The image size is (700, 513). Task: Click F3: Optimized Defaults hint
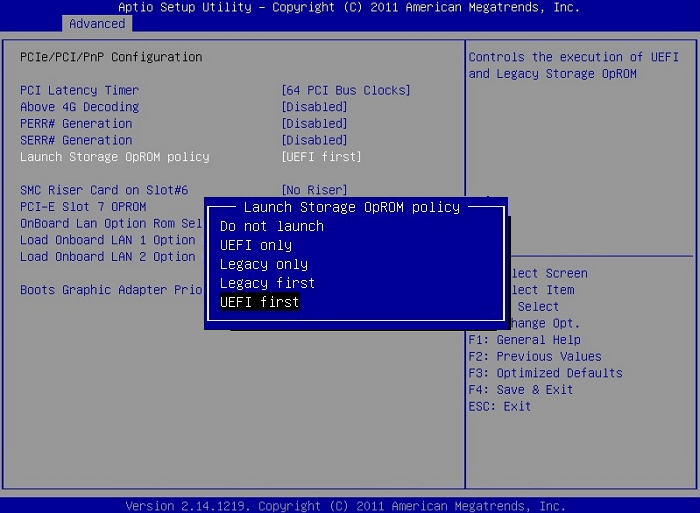545,373
